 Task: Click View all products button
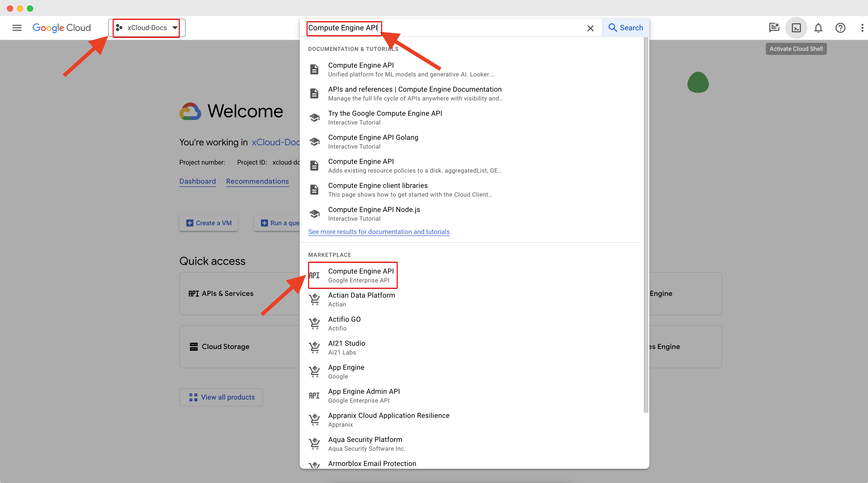222,397
